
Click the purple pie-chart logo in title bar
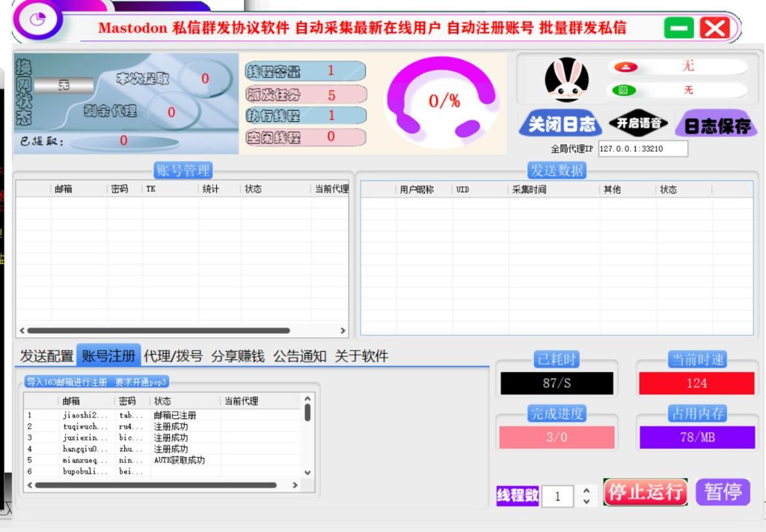click(37, 20)
